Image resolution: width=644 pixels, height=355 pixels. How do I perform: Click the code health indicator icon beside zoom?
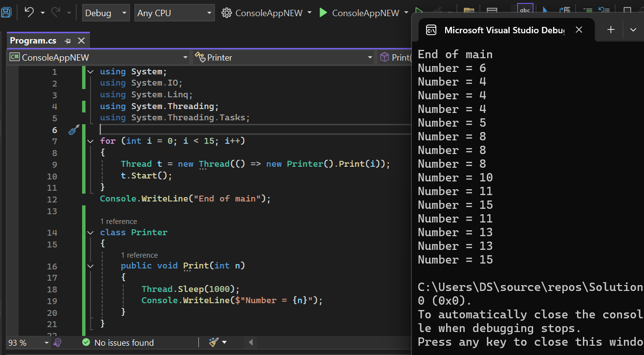[57, 342]
